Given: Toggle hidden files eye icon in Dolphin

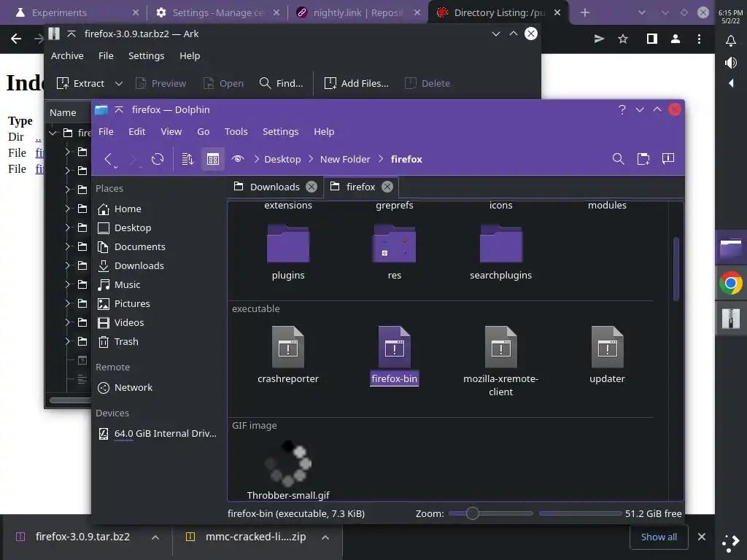Looking at the screenshot, I should (238, 159).
